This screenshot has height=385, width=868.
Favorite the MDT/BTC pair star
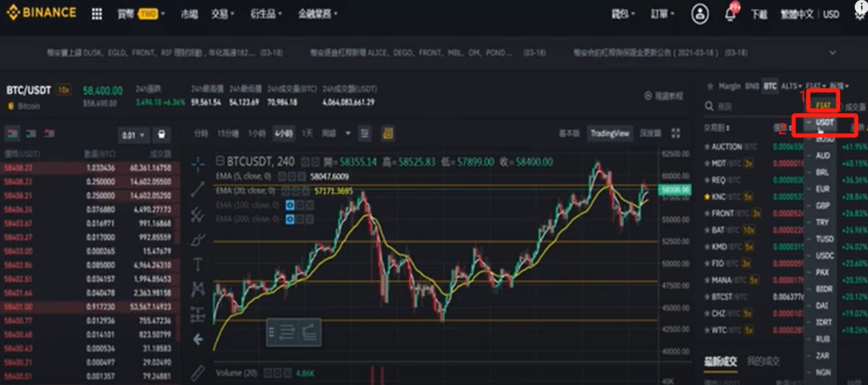coord(707,163)
